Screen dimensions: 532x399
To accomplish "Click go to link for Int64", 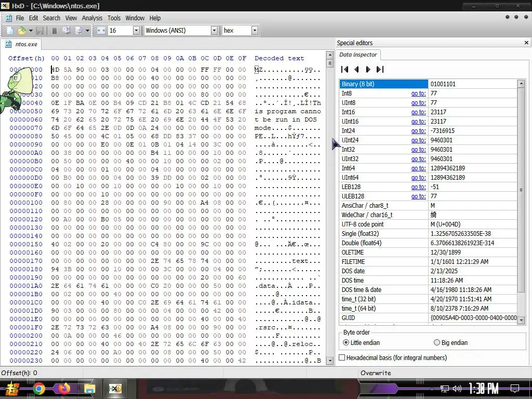I will [x=418, y=168].
